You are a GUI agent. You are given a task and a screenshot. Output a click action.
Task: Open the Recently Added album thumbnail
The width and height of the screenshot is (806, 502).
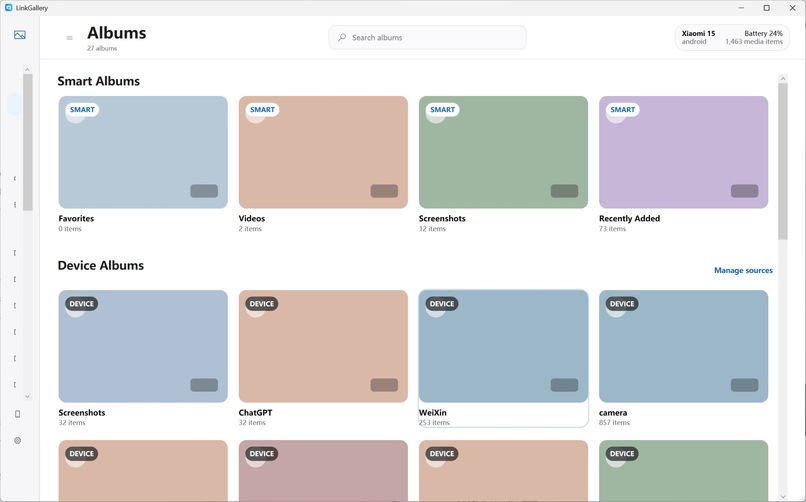(x=684, y=152)
